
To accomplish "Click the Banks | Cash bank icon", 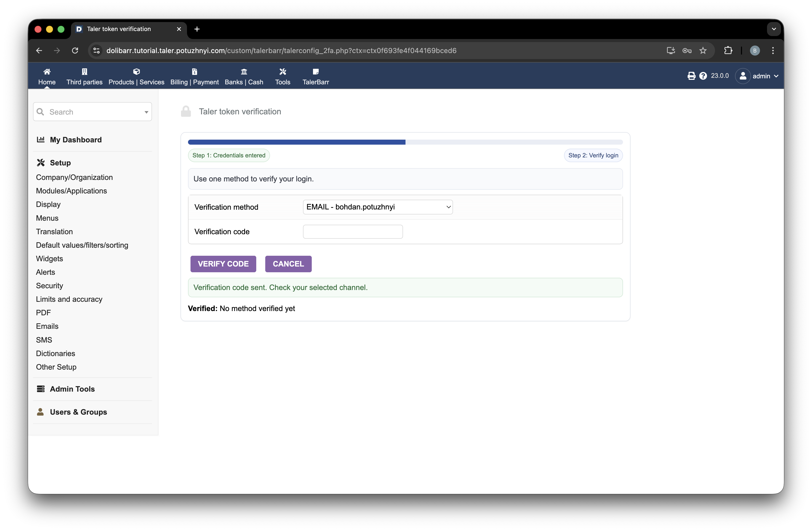I will coord(243,71).
